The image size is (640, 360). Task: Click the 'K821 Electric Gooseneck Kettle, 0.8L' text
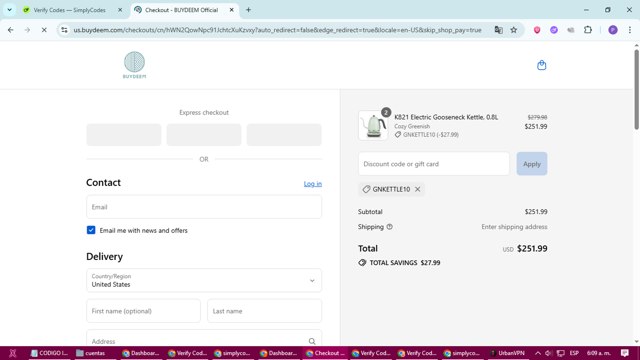click(446, 117)
